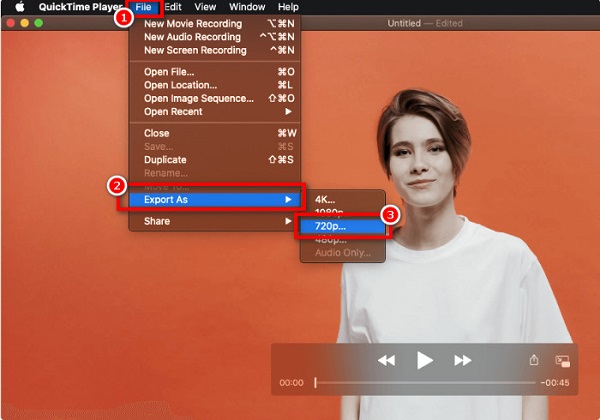Choose New Audio Recording

(215, 37)
